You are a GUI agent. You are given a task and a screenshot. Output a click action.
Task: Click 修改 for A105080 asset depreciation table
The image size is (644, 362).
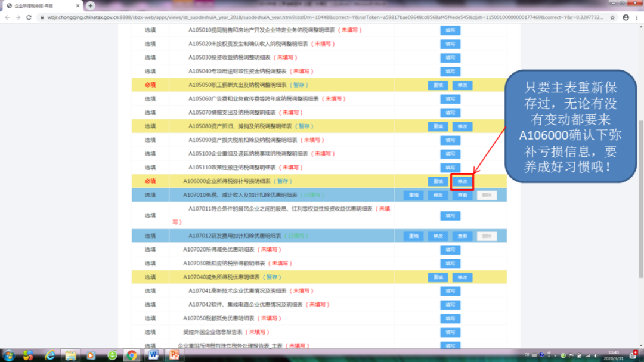point(462,126)
